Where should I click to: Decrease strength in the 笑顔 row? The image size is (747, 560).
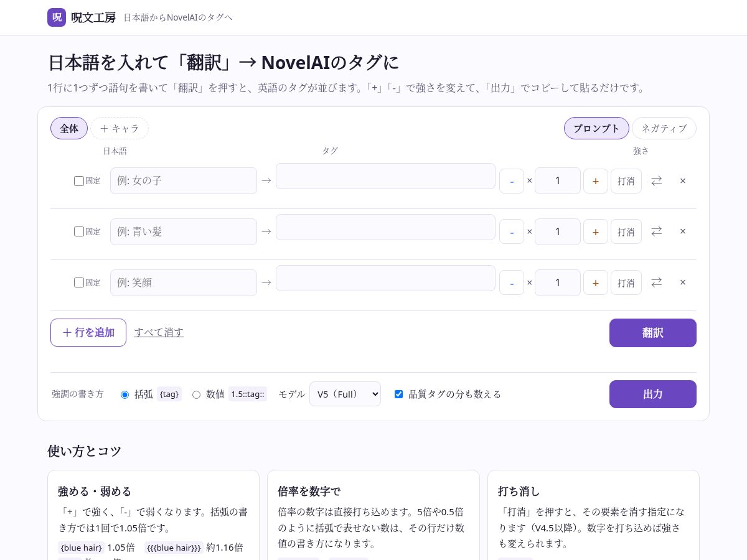pos(512,282)
